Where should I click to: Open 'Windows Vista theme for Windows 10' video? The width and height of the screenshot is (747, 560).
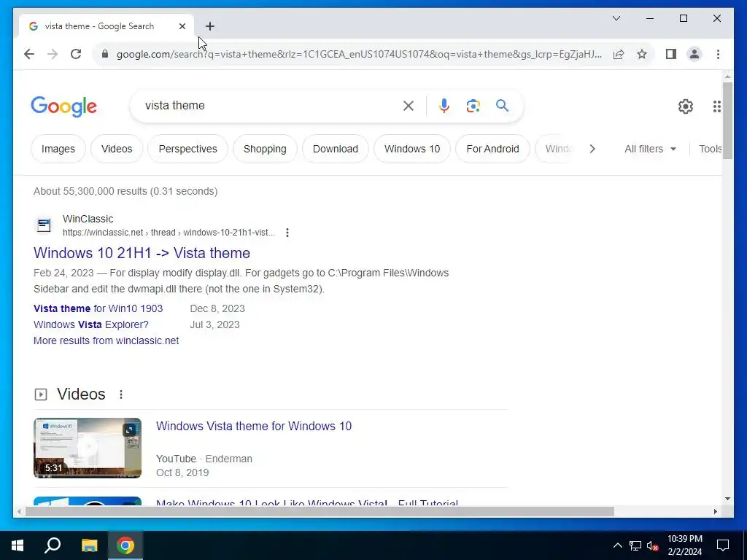[x=254, y=426]
